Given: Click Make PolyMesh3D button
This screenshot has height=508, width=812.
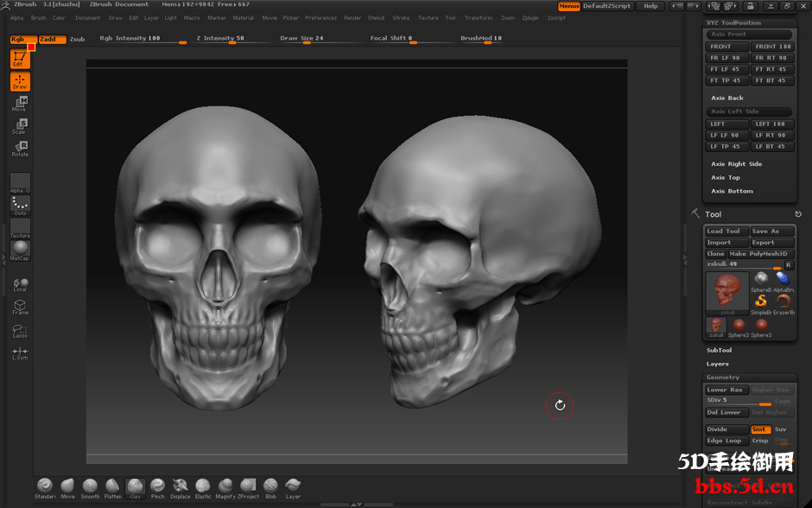Looking at the screenshot, I should [x=761, y=254].
